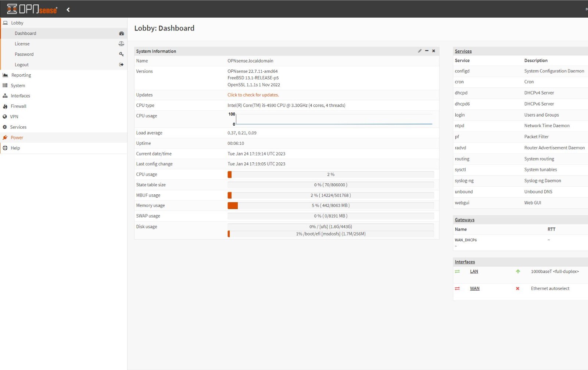Click the check for updates link
This screenshot has width=588, height=370.
[253, 95]
